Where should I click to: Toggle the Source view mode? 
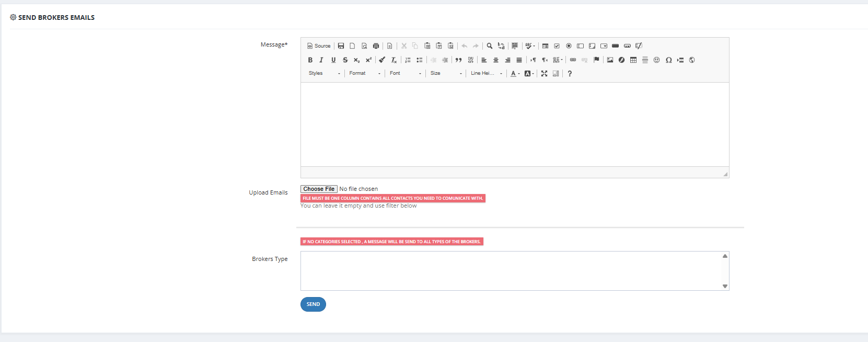319,46
